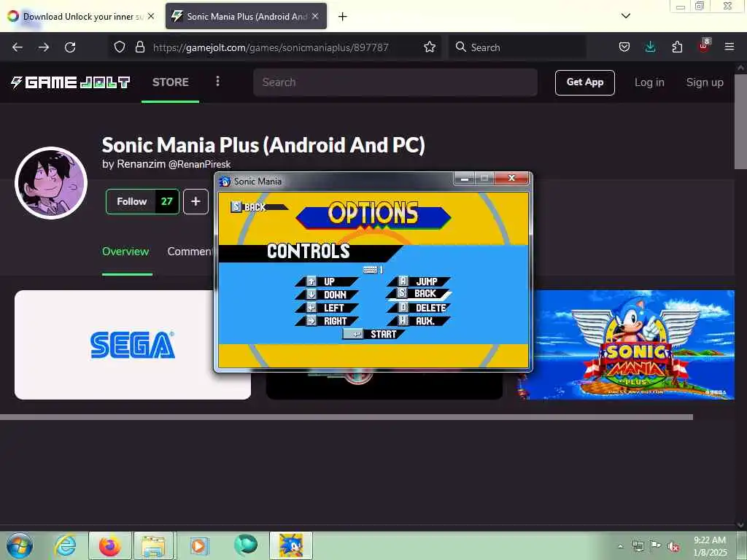Open the volume tray icon

pos(673,547)
